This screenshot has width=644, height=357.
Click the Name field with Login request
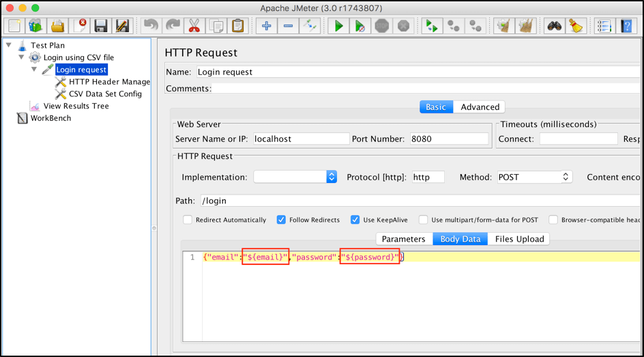(x=418, y=72)
